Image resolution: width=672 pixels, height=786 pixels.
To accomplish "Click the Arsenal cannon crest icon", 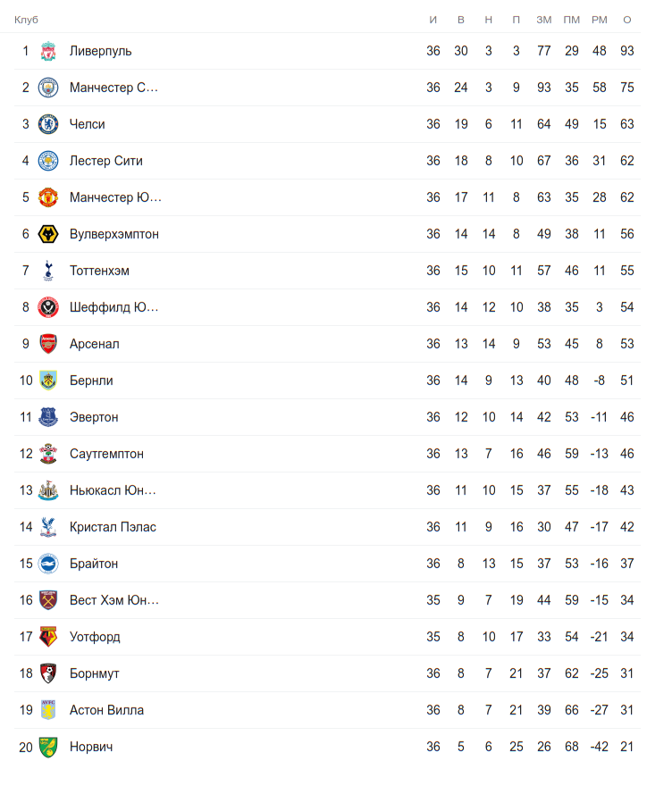I will tap(48, 344).
